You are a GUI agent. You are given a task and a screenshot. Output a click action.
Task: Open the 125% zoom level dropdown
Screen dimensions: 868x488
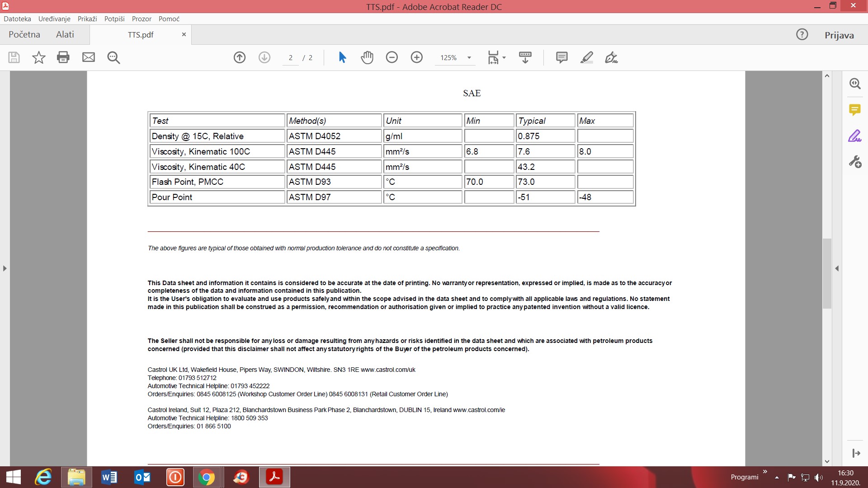[x=469, y=58]
